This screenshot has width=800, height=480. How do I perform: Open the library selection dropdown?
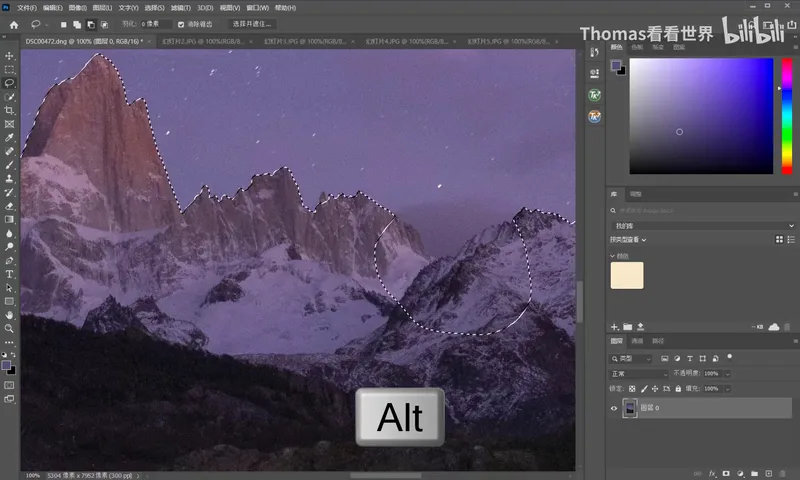point(703,225)
